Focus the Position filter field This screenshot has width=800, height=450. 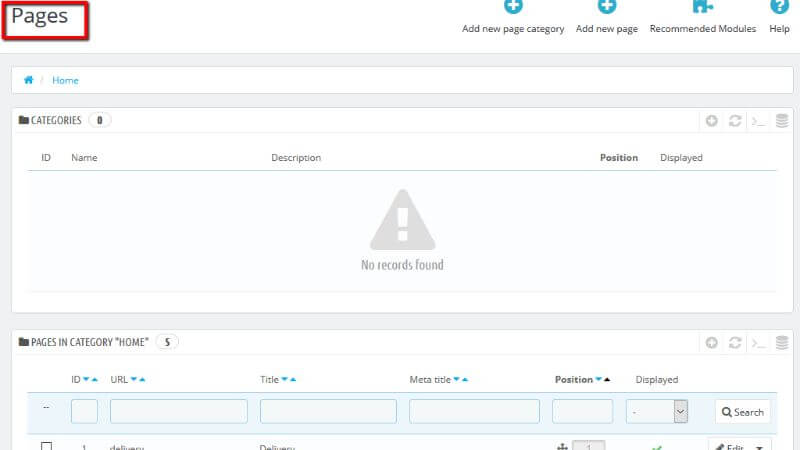[582, 411]
